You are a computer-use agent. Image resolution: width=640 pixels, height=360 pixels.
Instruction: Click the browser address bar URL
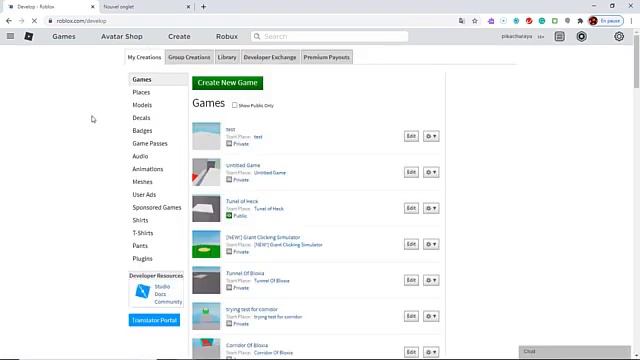(x=81, y=21)
